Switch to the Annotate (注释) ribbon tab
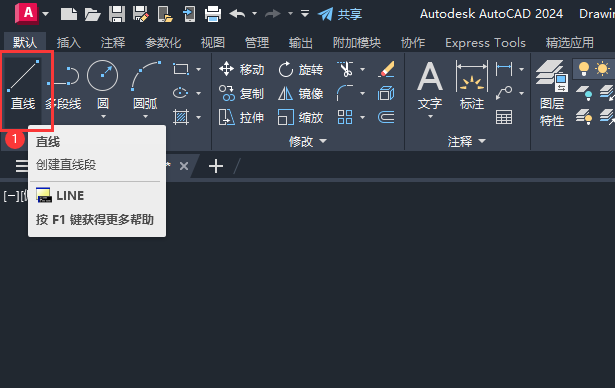This screenshot has width=615, height=388. click(x=113, y=42)
